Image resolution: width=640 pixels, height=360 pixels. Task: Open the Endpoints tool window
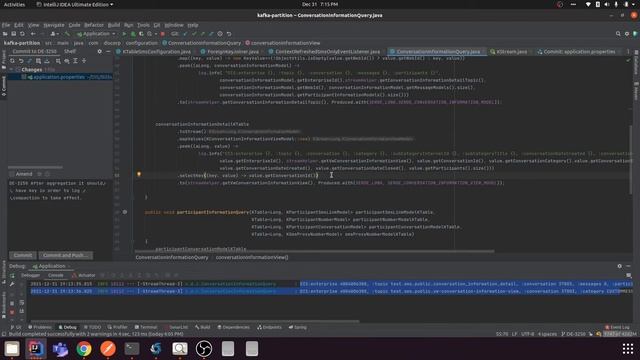(269, 327)
